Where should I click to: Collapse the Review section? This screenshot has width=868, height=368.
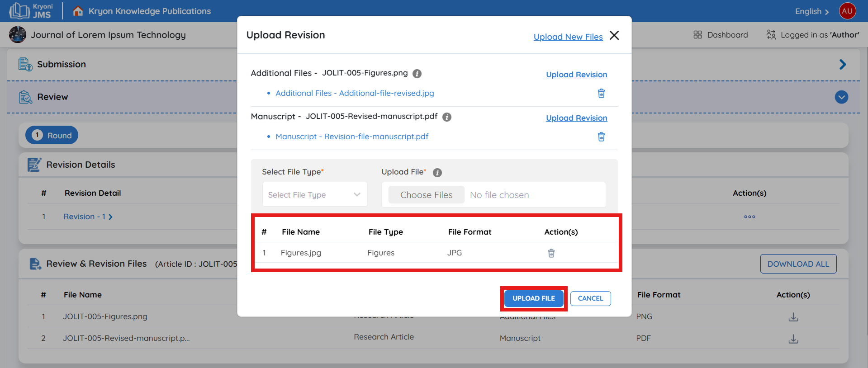(x=841, y=97)
